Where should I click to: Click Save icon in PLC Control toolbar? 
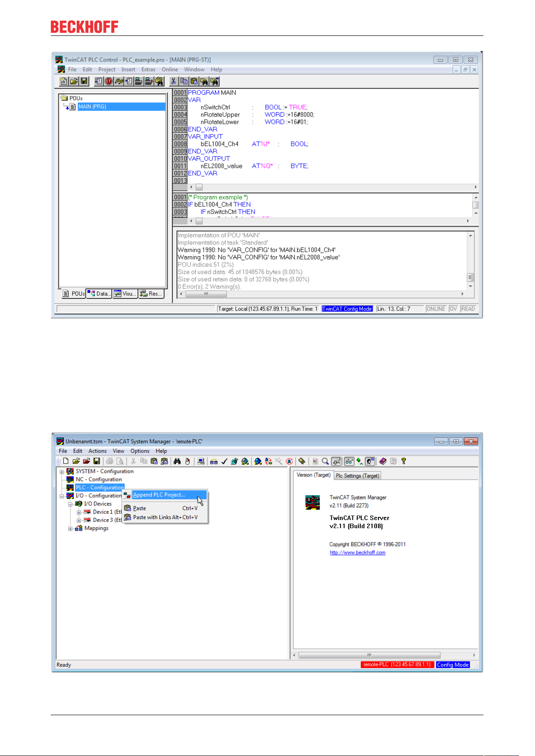(x=84, y=81)
